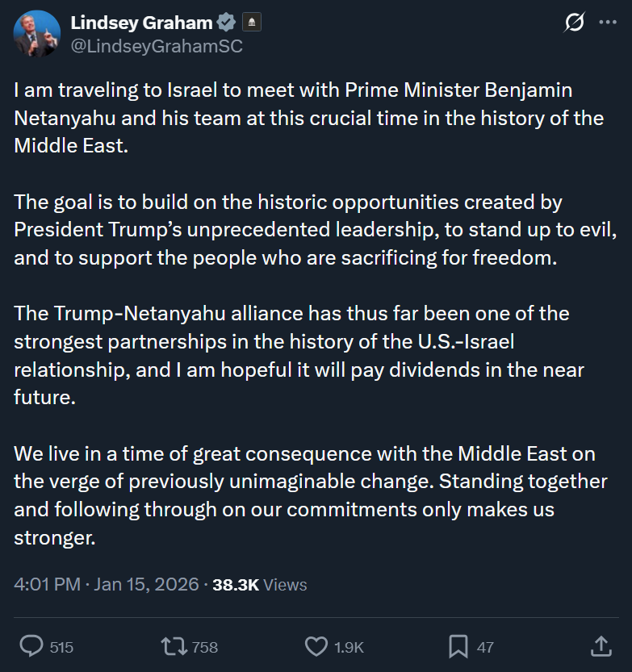Open the share upload-arrow icon
Image resolution: width=632 pixels, height=672 pixels.
(x=601, y=646)
